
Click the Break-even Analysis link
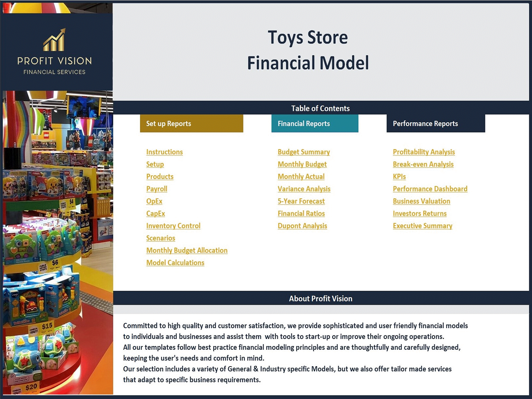[x=423, y=164]
